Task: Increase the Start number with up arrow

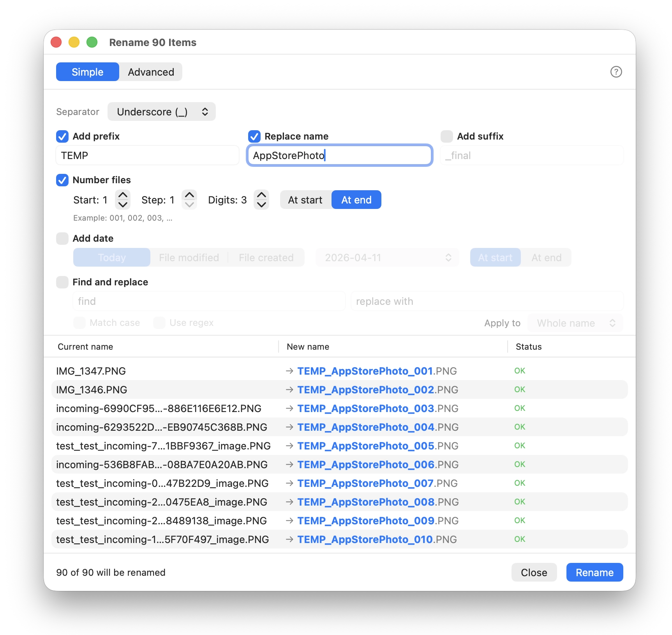Action: (x=123, y=195)
